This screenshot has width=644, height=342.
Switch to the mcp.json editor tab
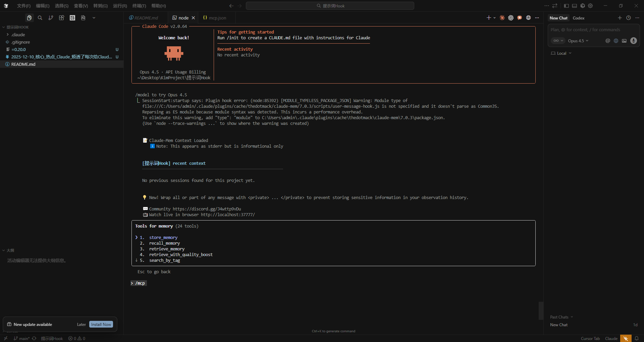(215, 18)
